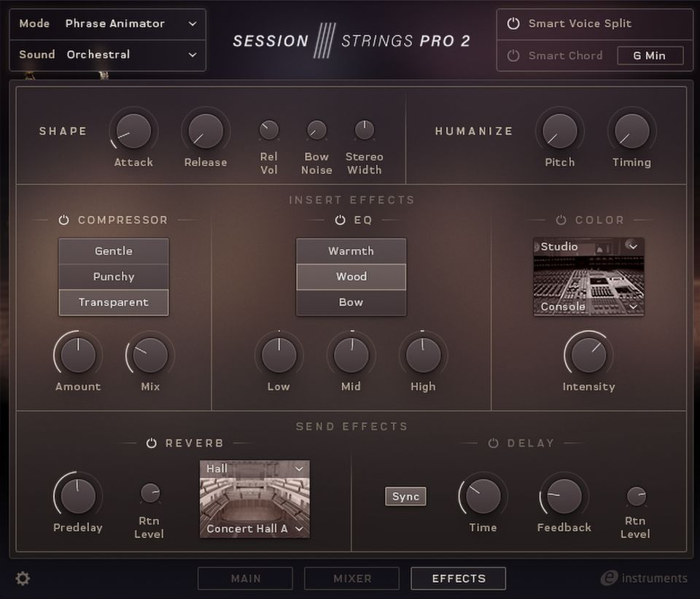Image resolution: width=700 pixels, height=599 pixels.
Task: Toggle the delay Sync button
Action: coord(405,497)
